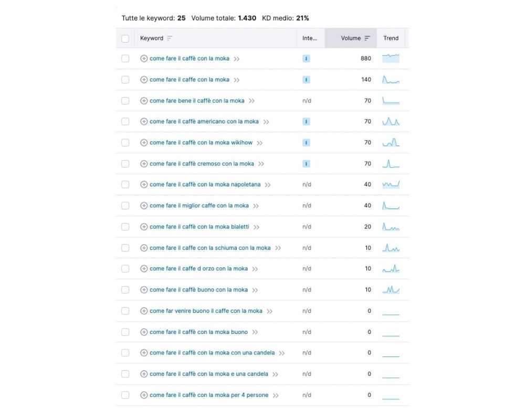Image resolution: width=525 pixels, height=420 pixels.
Task: Toggle the select-all checkbox in table header
Action: pos(125,38)
